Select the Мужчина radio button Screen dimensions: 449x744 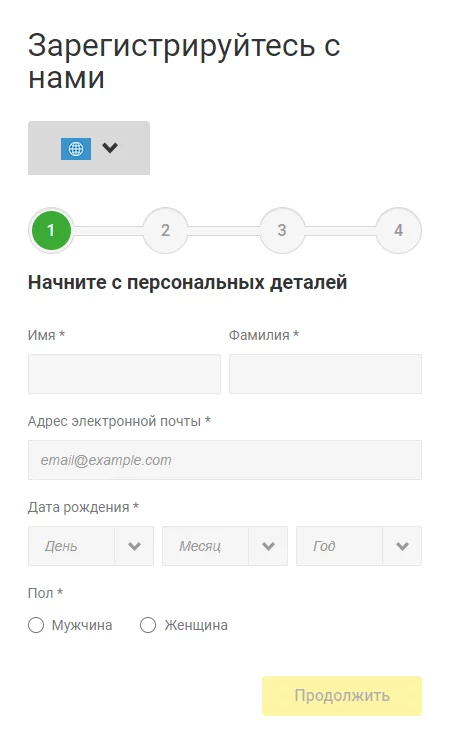[36, 625]
